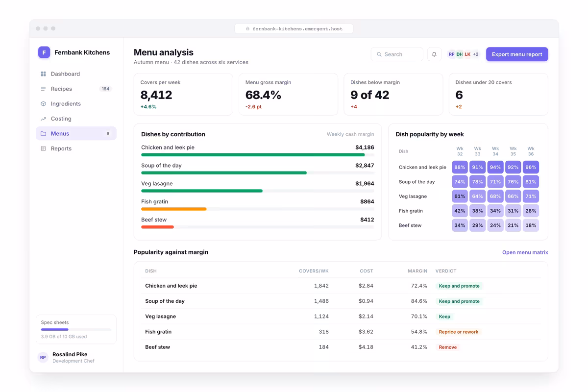Click Fish gratin orange contribution bar
This screenshot has height=392, width=588.
coord(173,209)
